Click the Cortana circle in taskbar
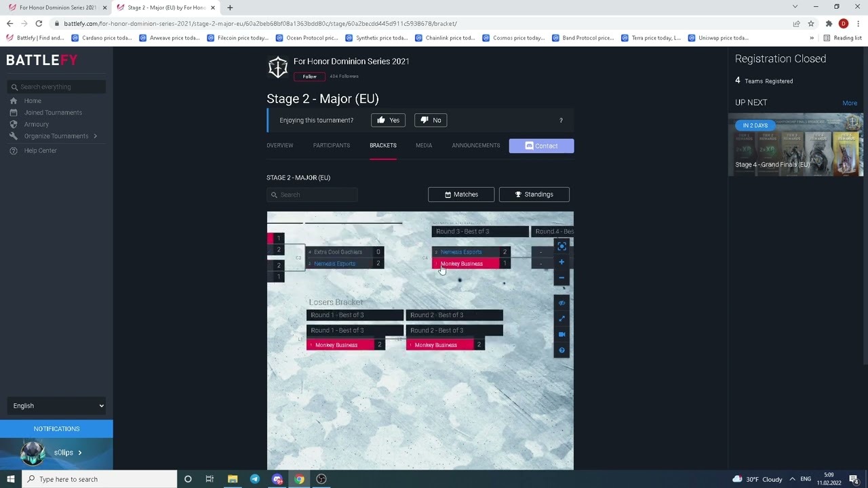Viewport: 868px width, 488px height. [x=188, y=479]
